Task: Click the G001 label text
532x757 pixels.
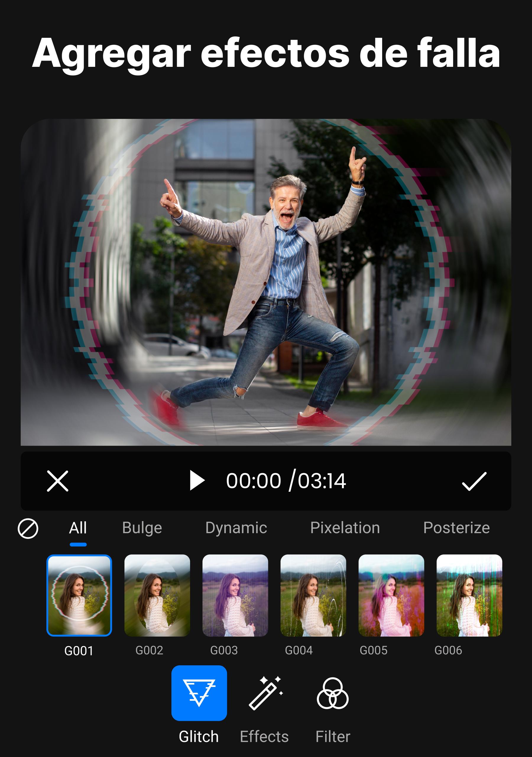Action: (x=79, y=651)
